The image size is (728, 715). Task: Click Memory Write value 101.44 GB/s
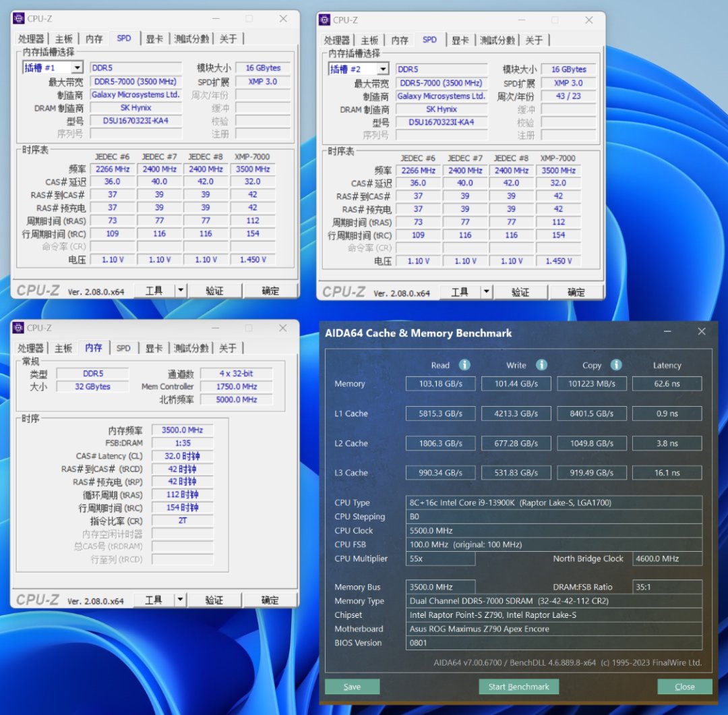[x=516, y=384]
